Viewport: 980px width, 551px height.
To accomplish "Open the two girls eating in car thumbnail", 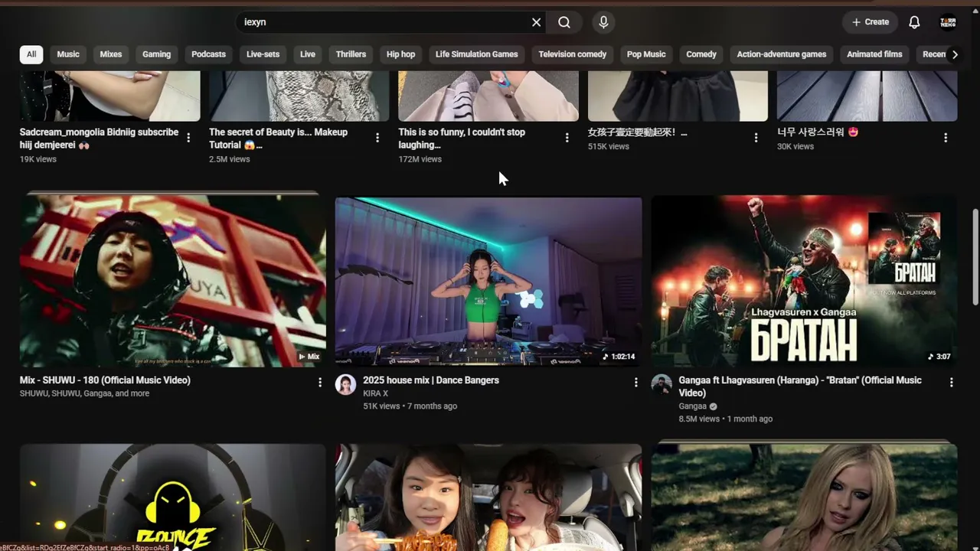I will pyautogui.click(x=488, y=497).
